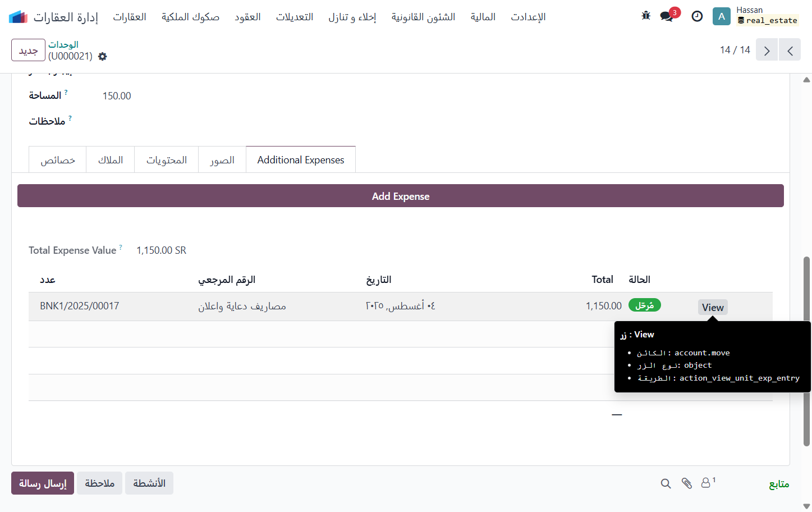
Task: Switch to the خصائص tab
Action: (58, 160)
